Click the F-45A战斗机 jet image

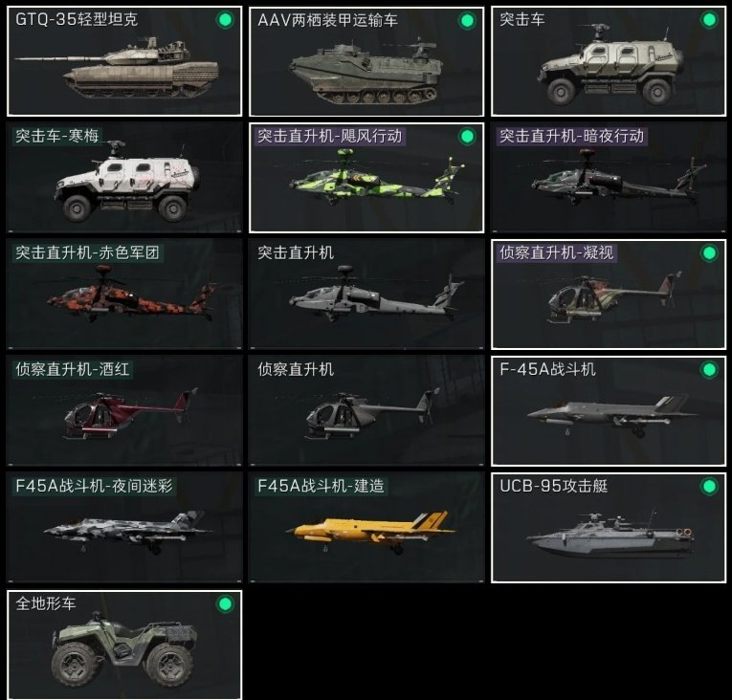611,414
